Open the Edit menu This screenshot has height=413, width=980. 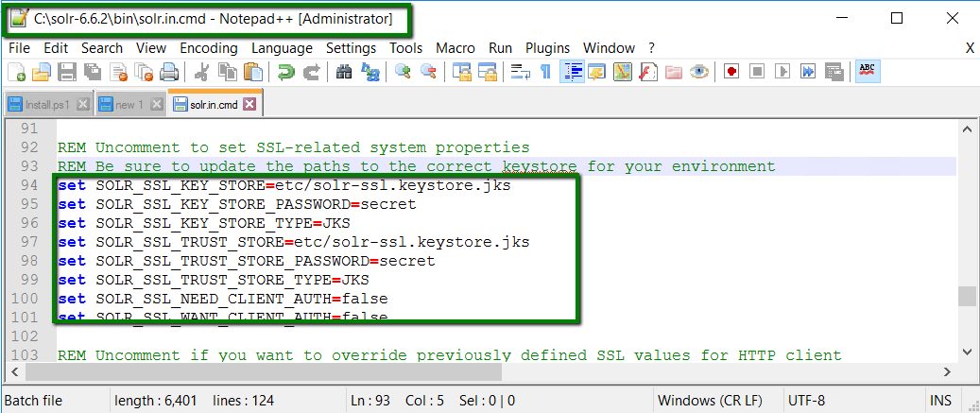[57, 48]
